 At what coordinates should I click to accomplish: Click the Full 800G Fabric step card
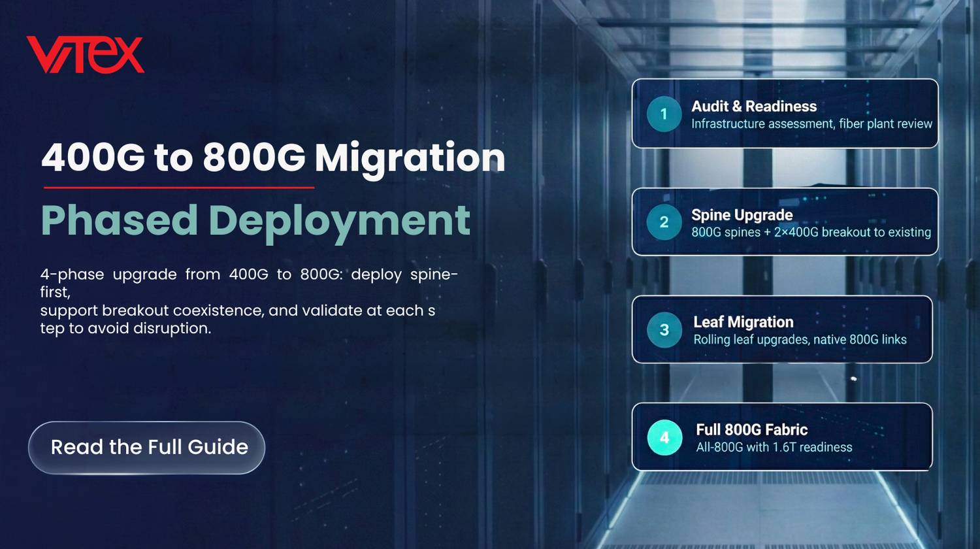tap(783, 437)
